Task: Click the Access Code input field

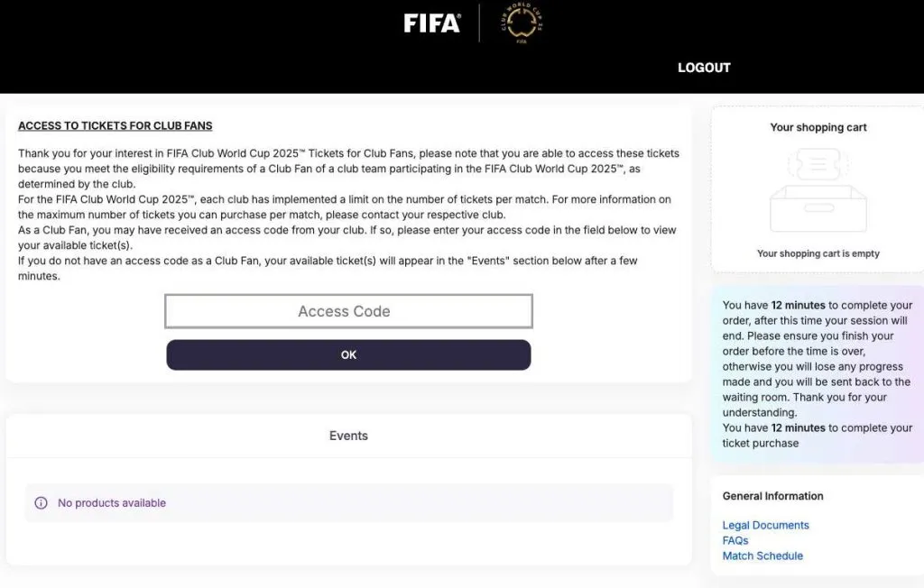Action: coord(348,310)
